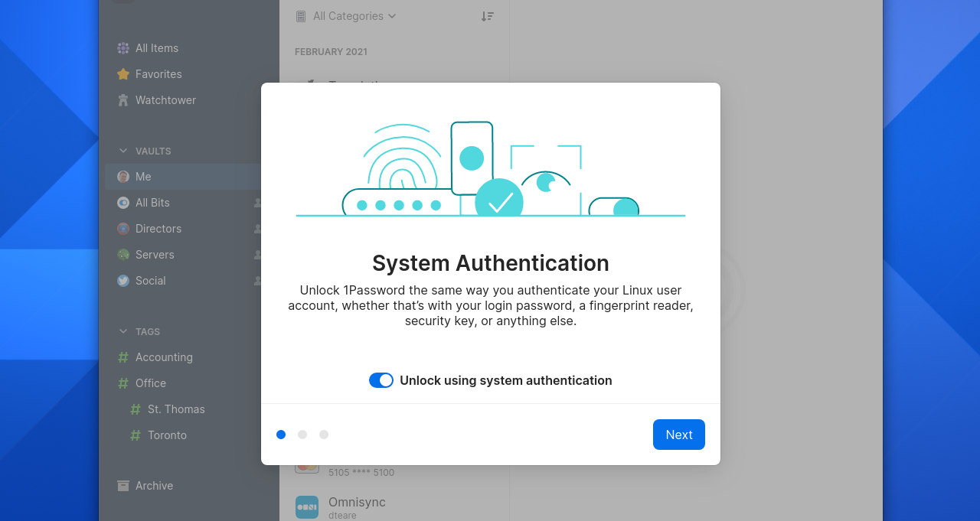Click the System Authentication heading
The image size is (980, 521).
coord(491,263)
